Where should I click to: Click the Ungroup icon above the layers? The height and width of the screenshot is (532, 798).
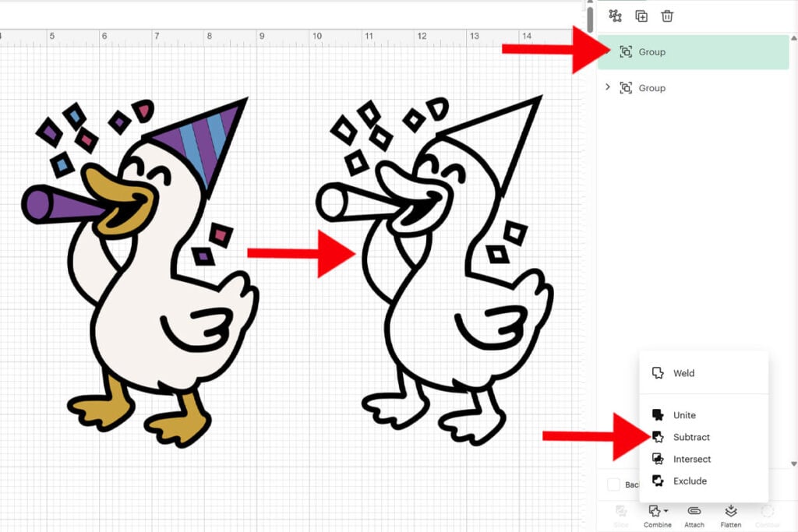pos(615,16)
